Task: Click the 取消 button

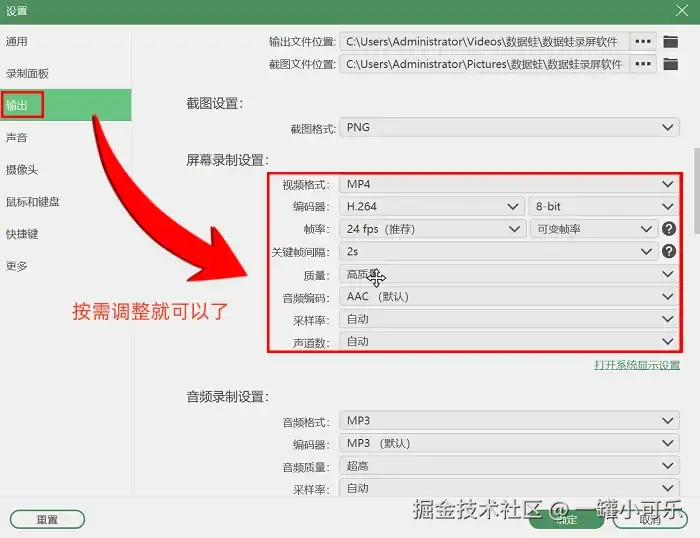Action: (650, 519)
